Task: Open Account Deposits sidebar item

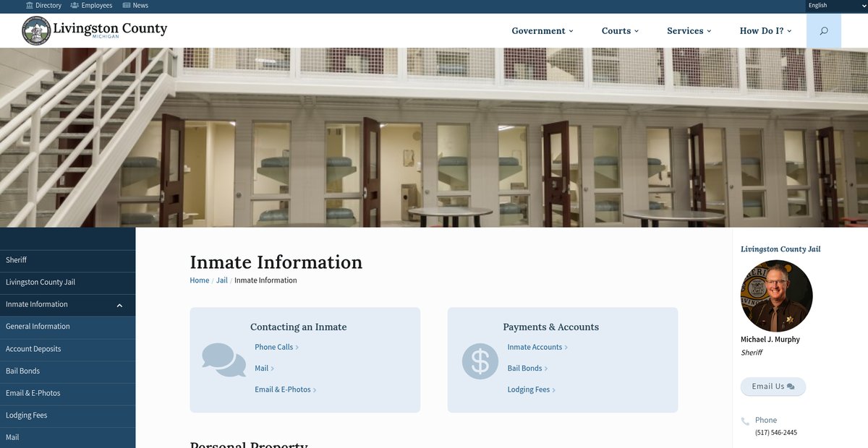Action: click(x=67, y=349)
